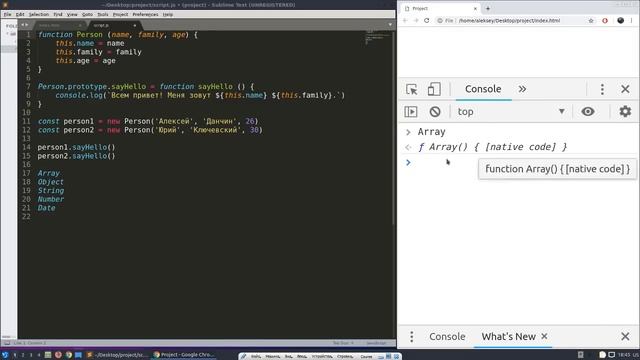The width and height of the screenshot is (640, 360).
Task: Click the live expression eye icon
Action: click(x=588, y=111)
